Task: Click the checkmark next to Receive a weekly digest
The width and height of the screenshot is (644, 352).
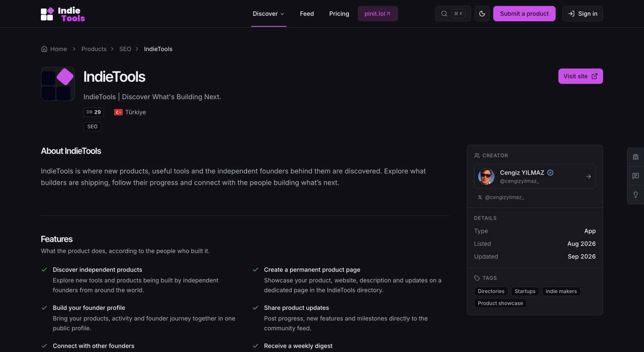Action: point(256,346)
